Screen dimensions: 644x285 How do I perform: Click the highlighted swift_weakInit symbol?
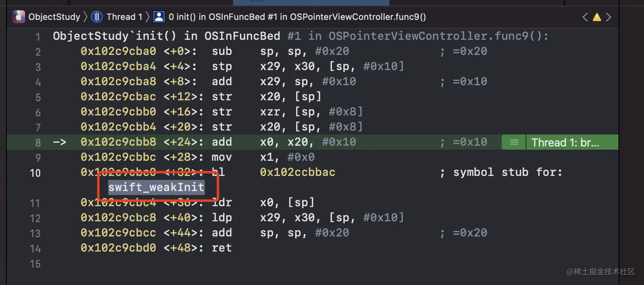tap(156, 187)
